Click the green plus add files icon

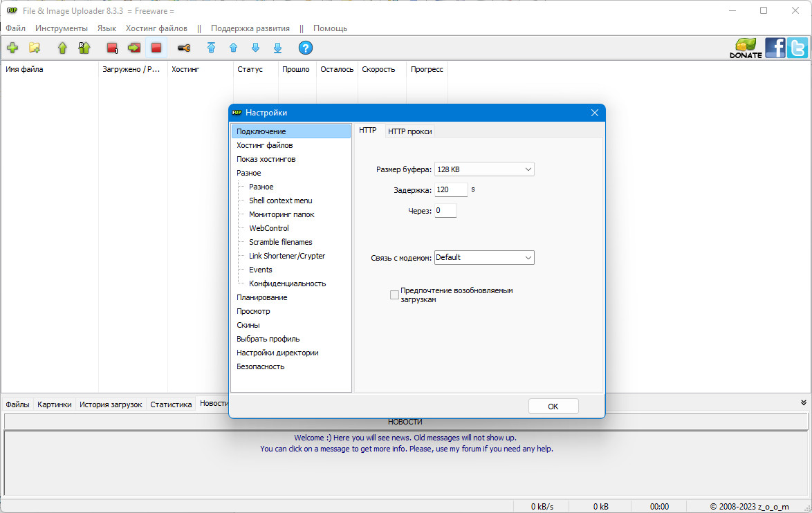(12, 48)
